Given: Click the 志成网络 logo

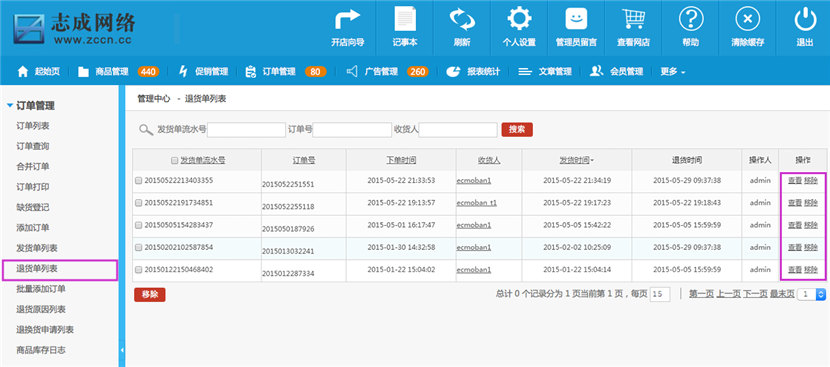Looking at the screenshot, I should [x=75, y=29].
